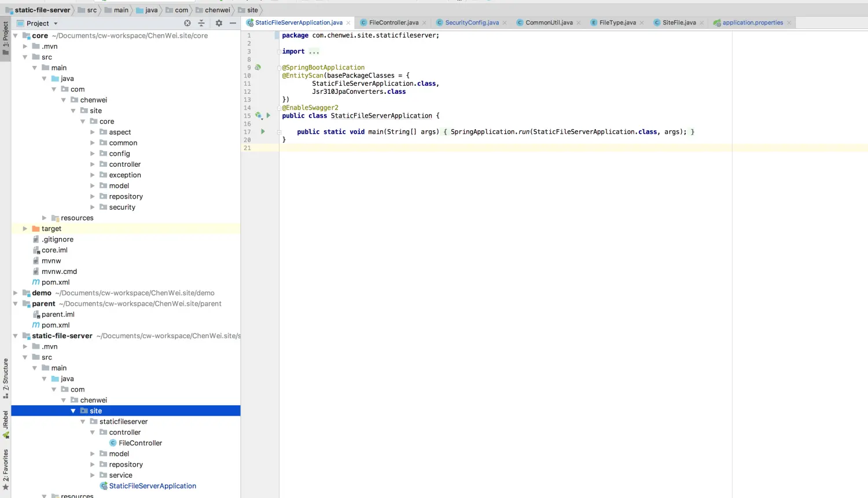Click the locate-current-file crosshair icon
868x498 pixels.
pos(187,23)
